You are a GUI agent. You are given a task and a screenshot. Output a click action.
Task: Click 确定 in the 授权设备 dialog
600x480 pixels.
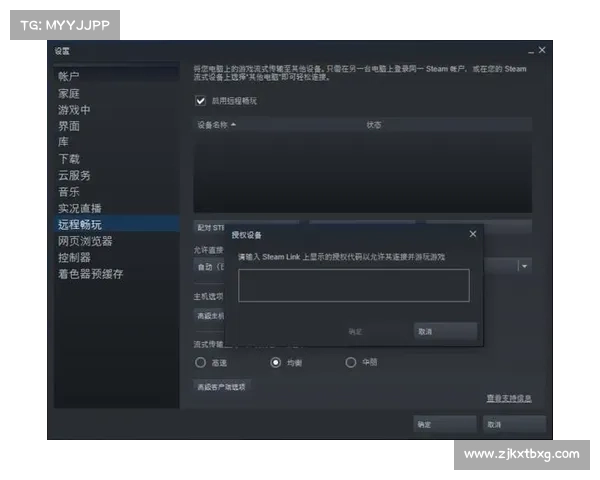(378, 331)
